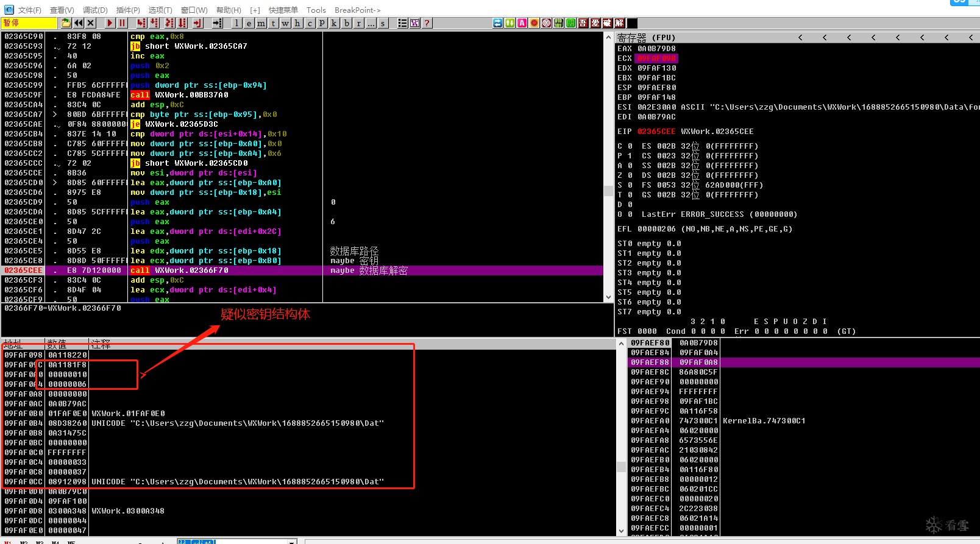Image resolution: width=980 pixels, height=544 pixels.
Task: Click the red '解' toolbar icon
Action: [620, 23]
